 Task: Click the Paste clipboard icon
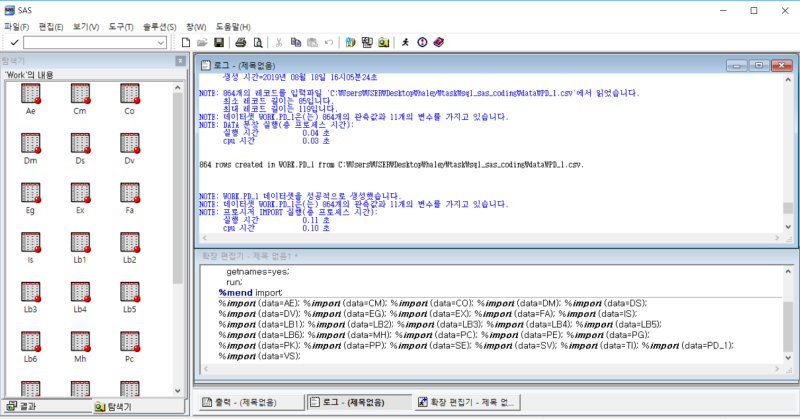click(312, 42)
